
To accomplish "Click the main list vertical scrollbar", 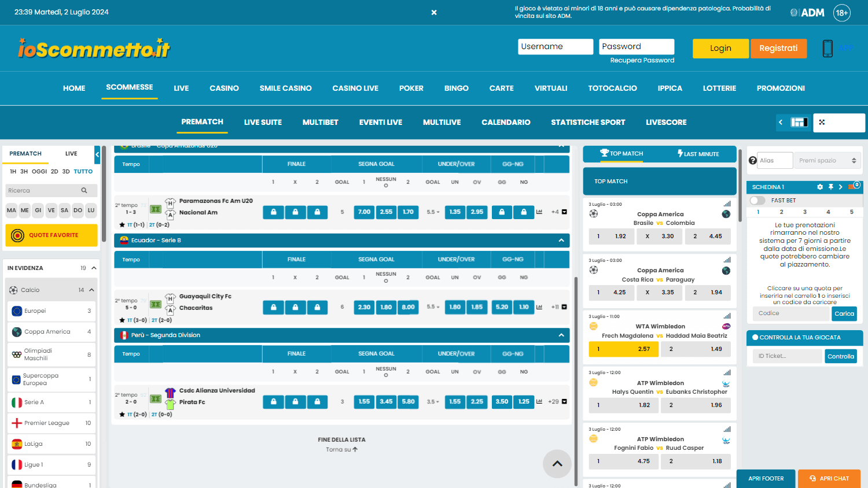I will (x=576, y=382).
